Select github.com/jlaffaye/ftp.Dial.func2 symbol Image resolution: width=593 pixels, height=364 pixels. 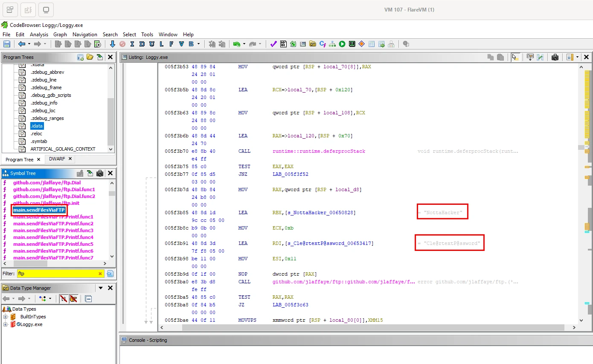(54, 196)
